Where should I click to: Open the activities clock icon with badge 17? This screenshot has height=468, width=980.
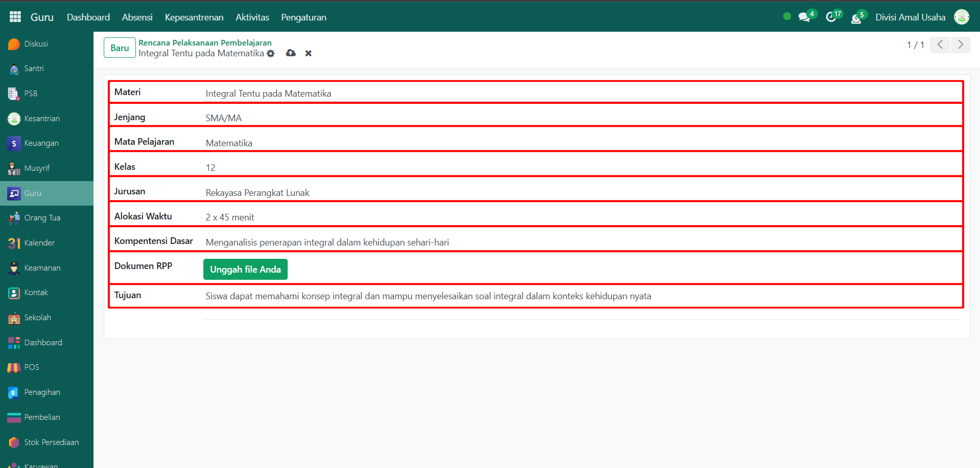[831, 17]
